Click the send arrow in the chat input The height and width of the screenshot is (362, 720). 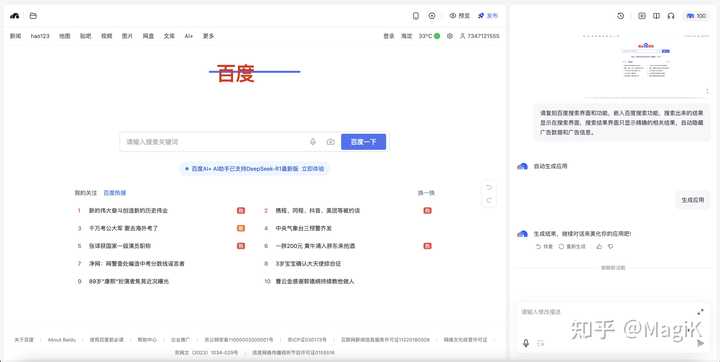[700, 343]
